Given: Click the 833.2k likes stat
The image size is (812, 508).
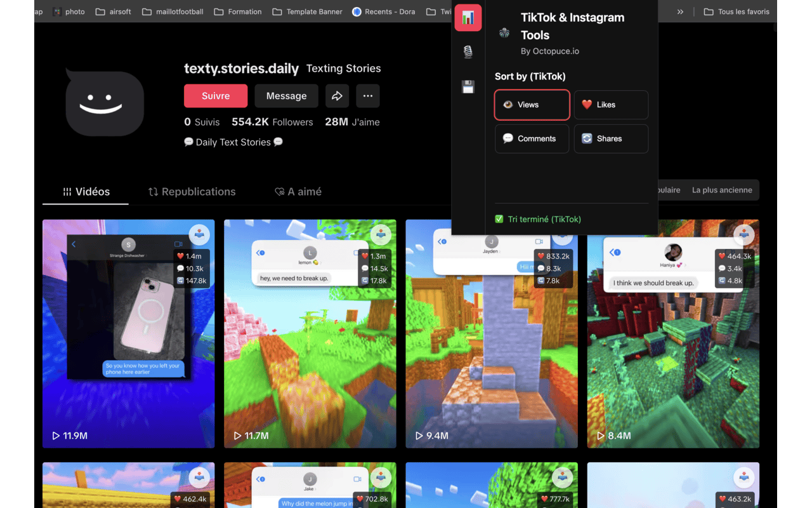Looking at the screenshot, I should coord(554,257).
